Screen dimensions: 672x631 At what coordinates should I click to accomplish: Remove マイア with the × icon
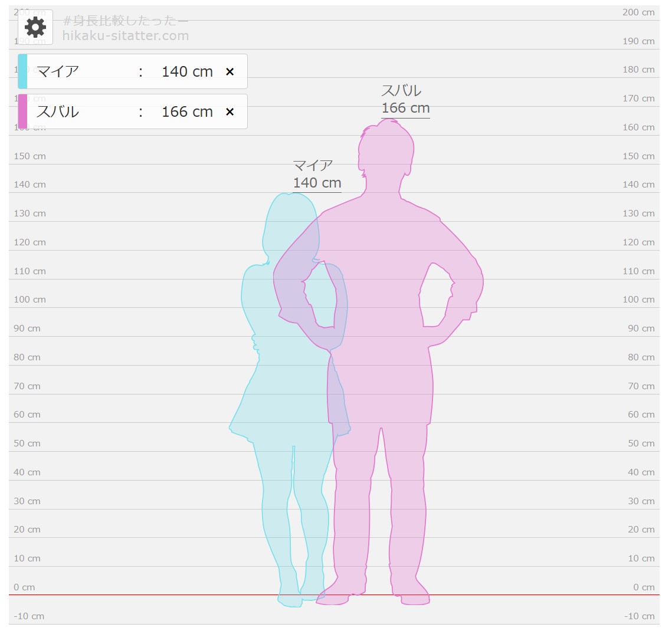coord(230,71)
